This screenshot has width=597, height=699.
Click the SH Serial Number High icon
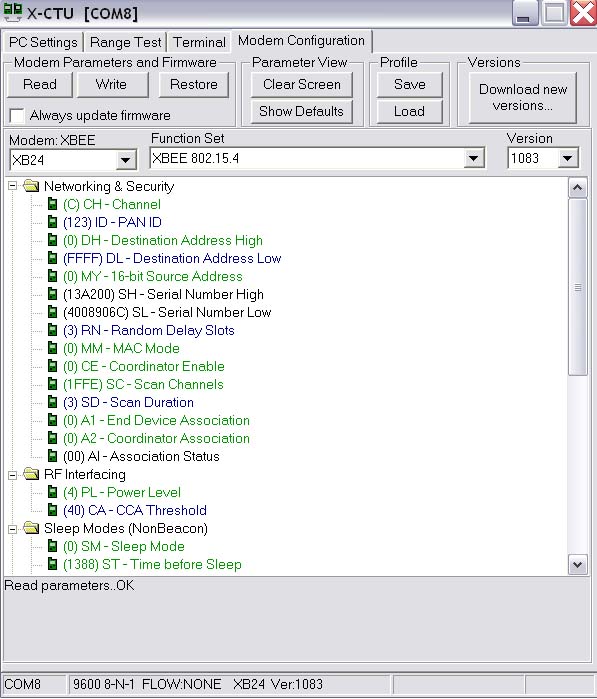coord(53,294)
